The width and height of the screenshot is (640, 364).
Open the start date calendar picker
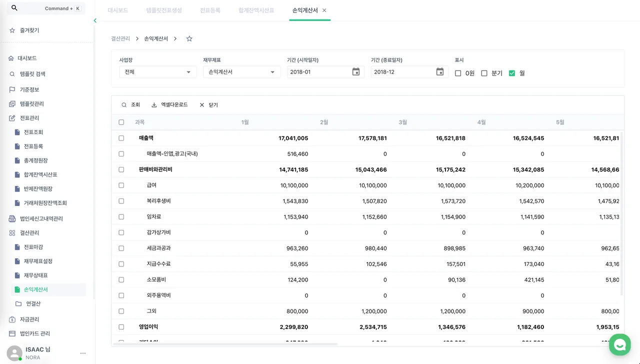pyautogui.click(x=356, y=72)
